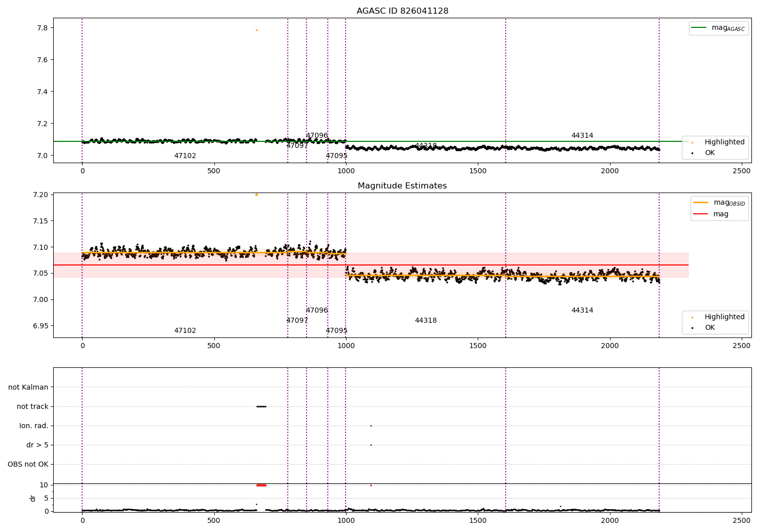Select the mag OBSID legend entry

click(719, 203)
